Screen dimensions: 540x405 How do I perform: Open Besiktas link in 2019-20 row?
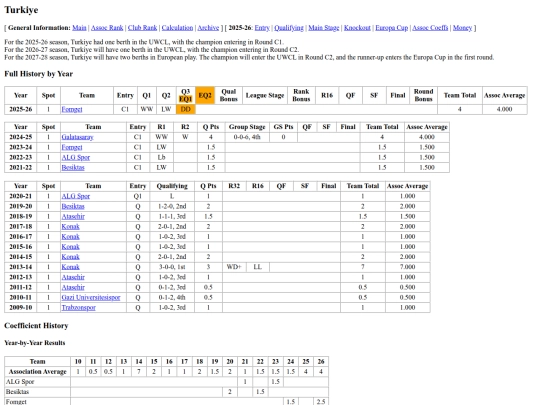click(73, 206)
